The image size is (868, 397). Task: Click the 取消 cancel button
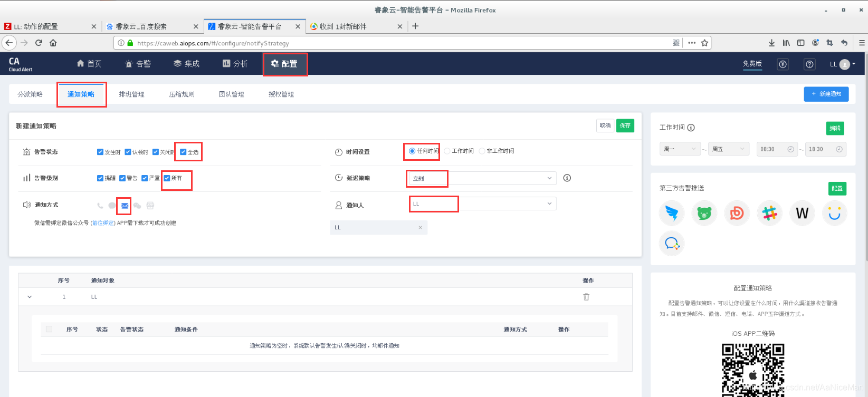(x=605, y=125)
